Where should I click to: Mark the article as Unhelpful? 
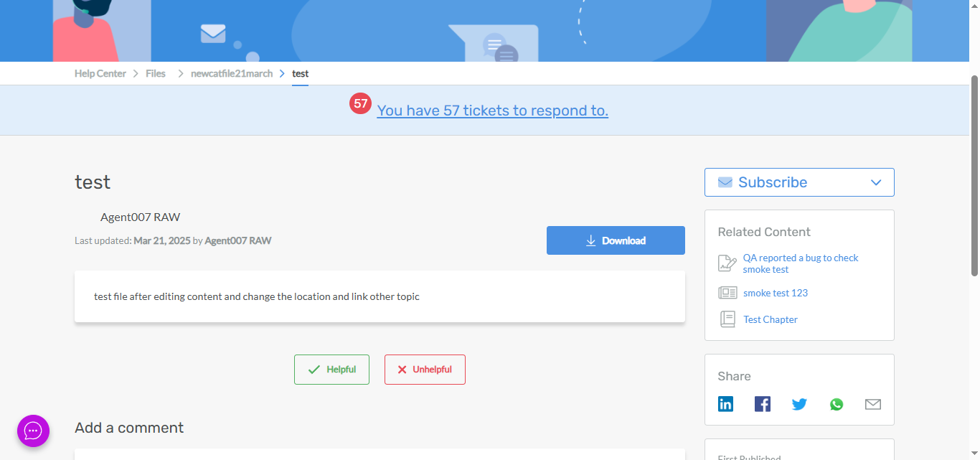coord(425,370)
